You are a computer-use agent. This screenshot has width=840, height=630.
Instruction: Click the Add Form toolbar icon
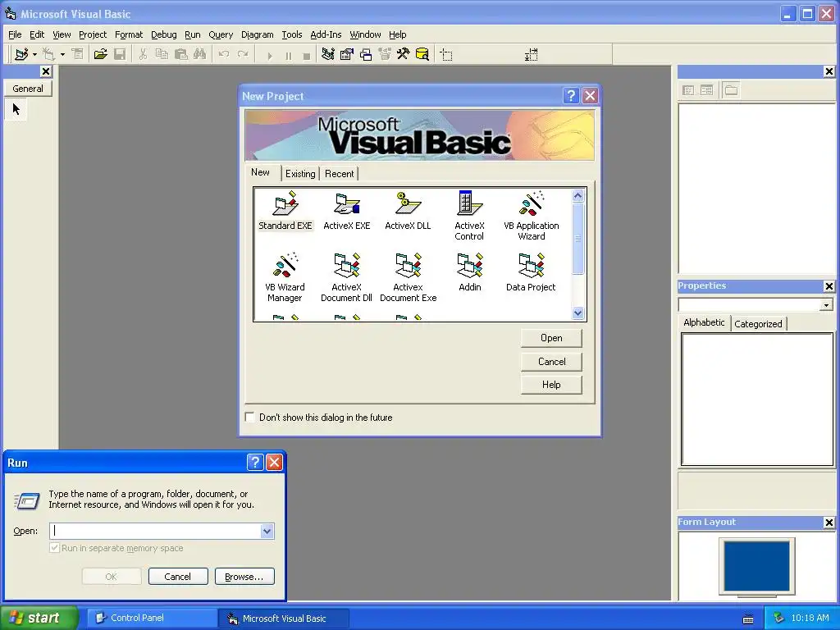coord(48,54)
